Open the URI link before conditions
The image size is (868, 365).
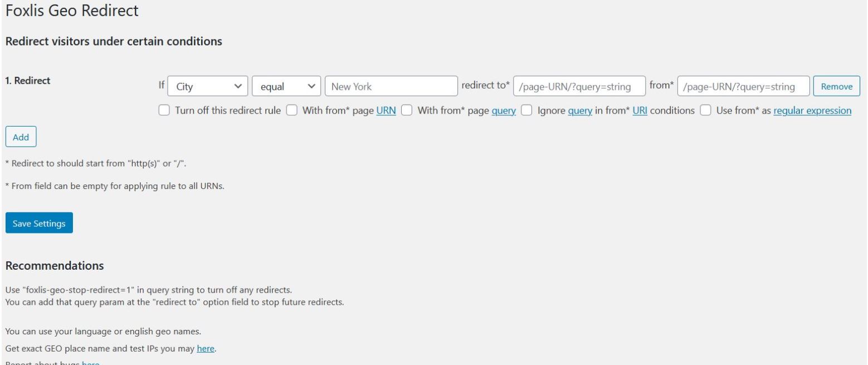[640, 110]
